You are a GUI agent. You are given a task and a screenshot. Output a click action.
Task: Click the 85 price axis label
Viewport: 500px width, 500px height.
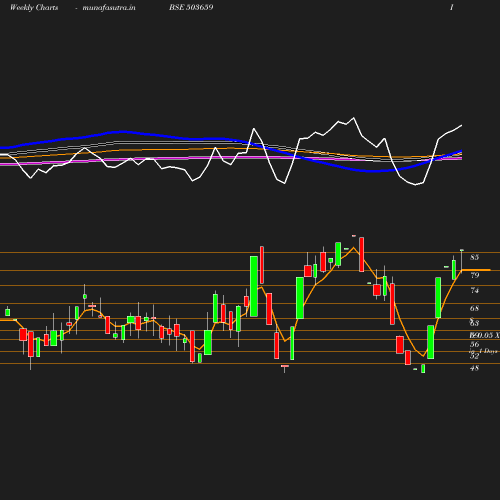475,257
